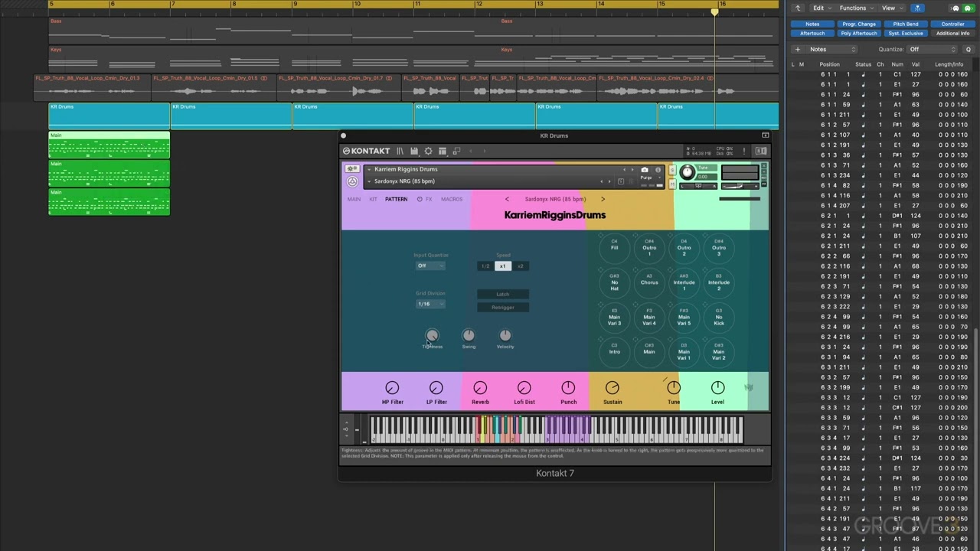The height and width of the screenshot is (551, 980).
Task: Go to next pattern with right chevron
Action: click(x=603, y=199)
